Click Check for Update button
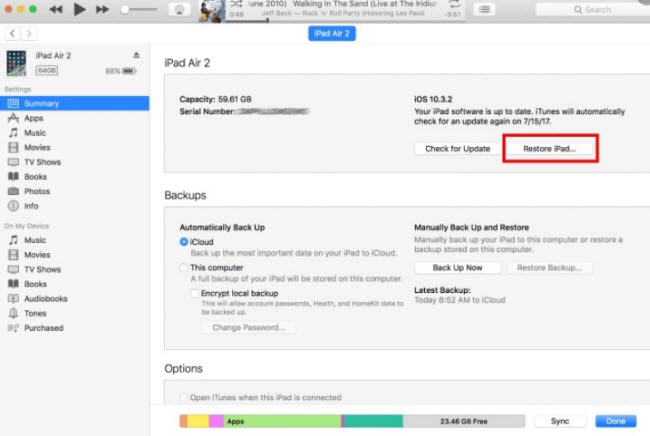The width and height of the screenshot is (650, 436). [458, 148]
